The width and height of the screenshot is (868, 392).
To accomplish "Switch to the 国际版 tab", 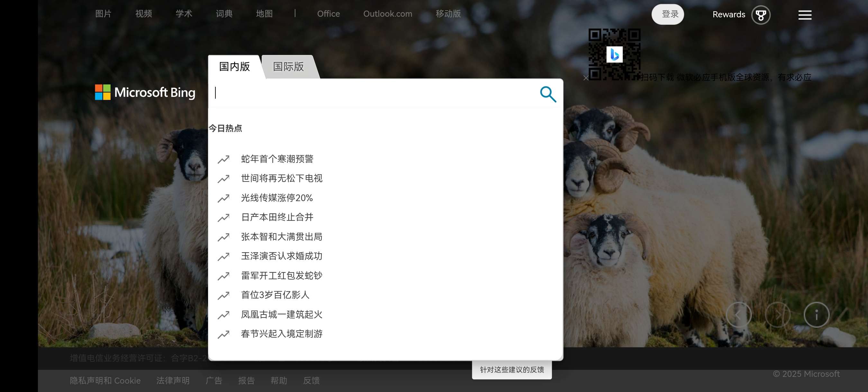I will [x=288, y=67].
